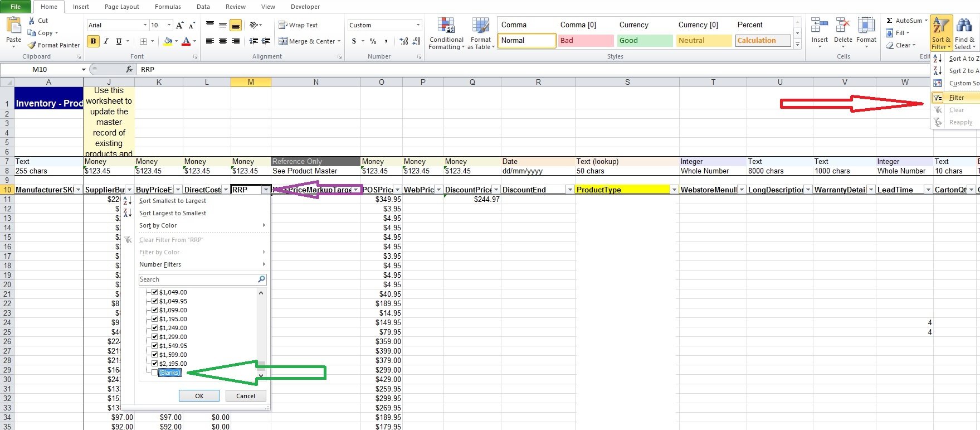The width and height of the screenshot is (980, 430).
Task: Click the Insert Function fx icon
Action: [x=129, y=69]
